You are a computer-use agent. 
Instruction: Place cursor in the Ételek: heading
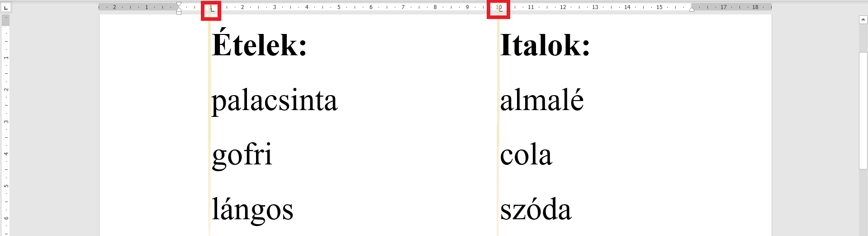tap(260, 46)
